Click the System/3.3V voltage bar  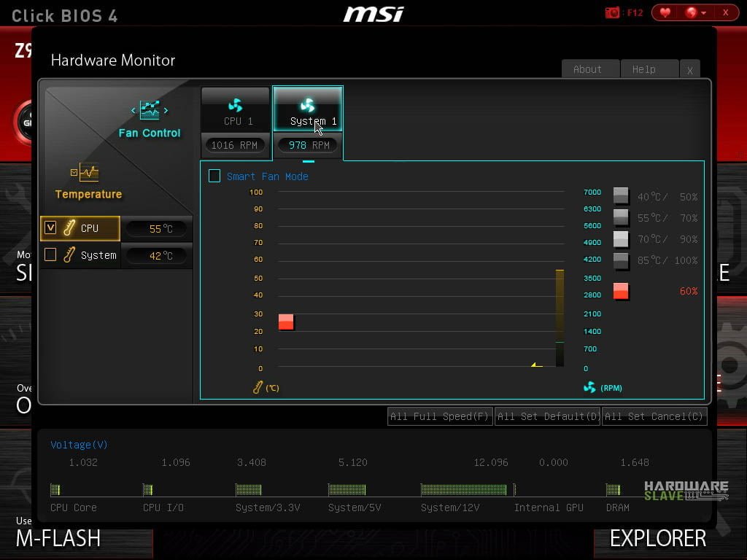[x=248, y=489]
